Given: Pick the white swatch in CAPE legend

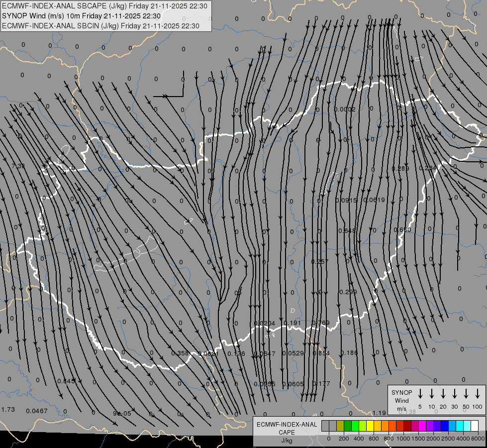Looking at the screenshot, I should pyautogui.click(x=474, y=426).
